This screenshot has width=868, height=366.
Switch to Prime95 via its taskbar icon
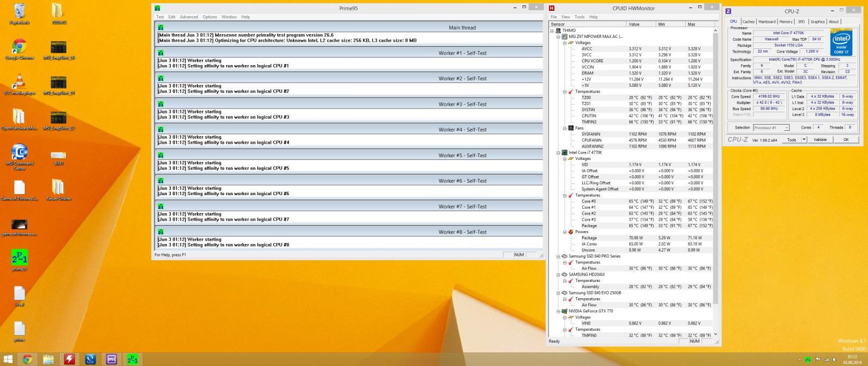pyautogui.click(x=132, y=359)
